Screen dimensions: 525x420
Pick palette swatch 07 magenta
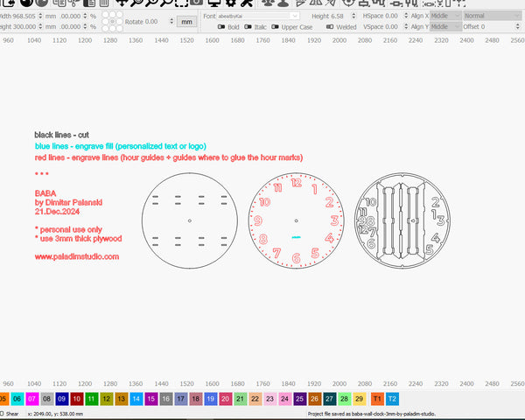[x=31, y=399]
